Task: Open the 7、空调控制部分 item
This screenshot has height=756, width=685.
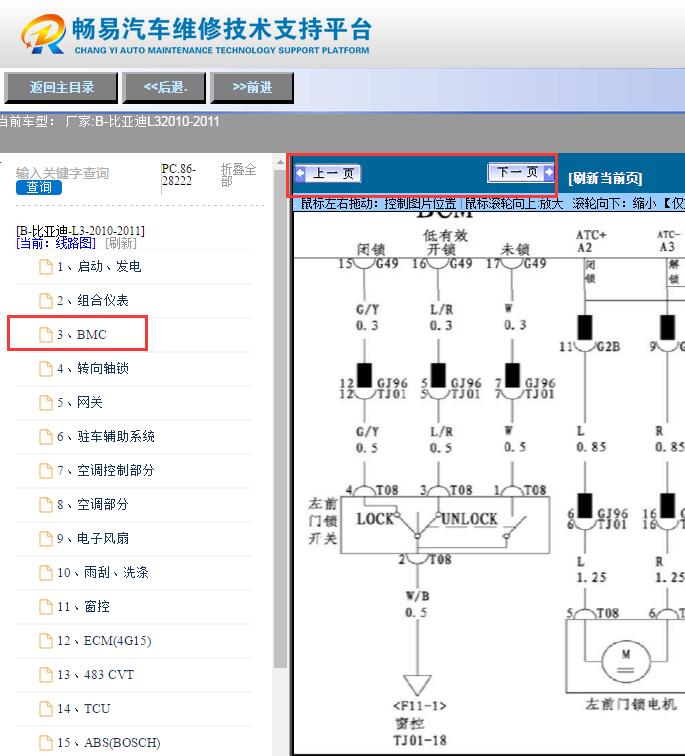Action: click(106, 470)
